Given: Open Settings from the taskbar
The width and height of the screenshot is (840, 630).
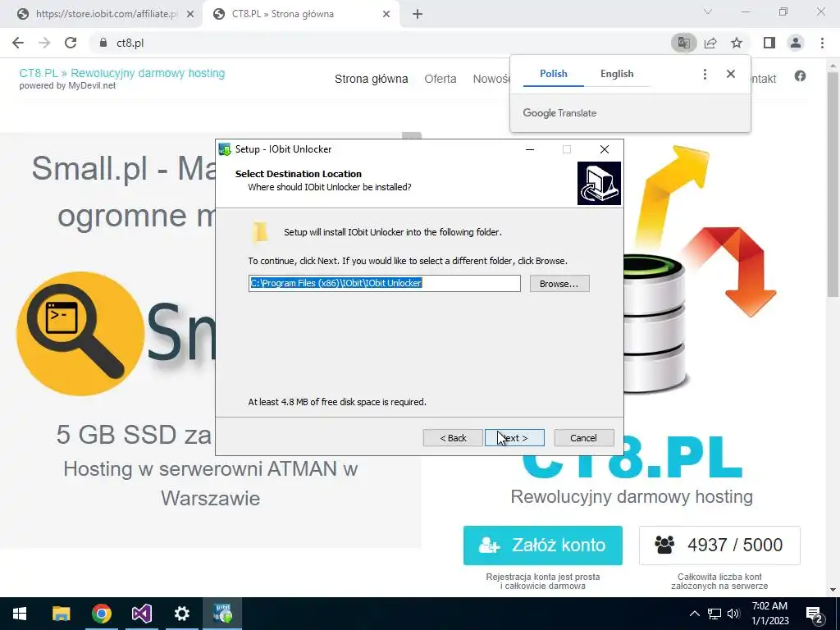Looking at the screenshot, I should [182, 614].
